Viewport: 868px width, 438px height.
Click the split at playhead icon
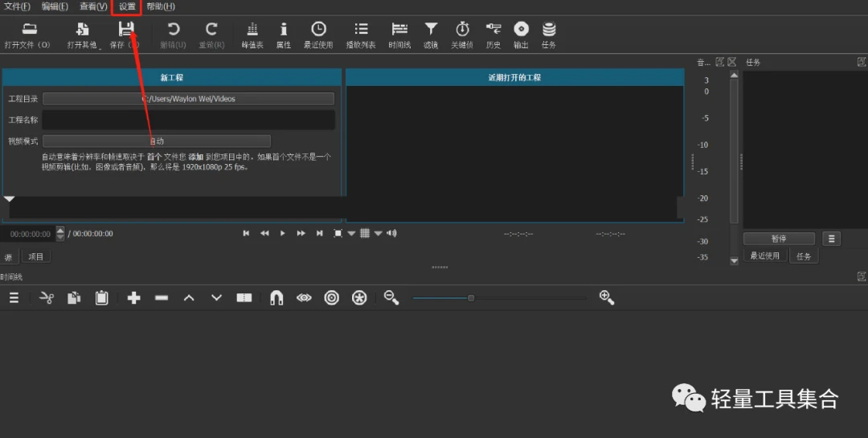[244, 298]
